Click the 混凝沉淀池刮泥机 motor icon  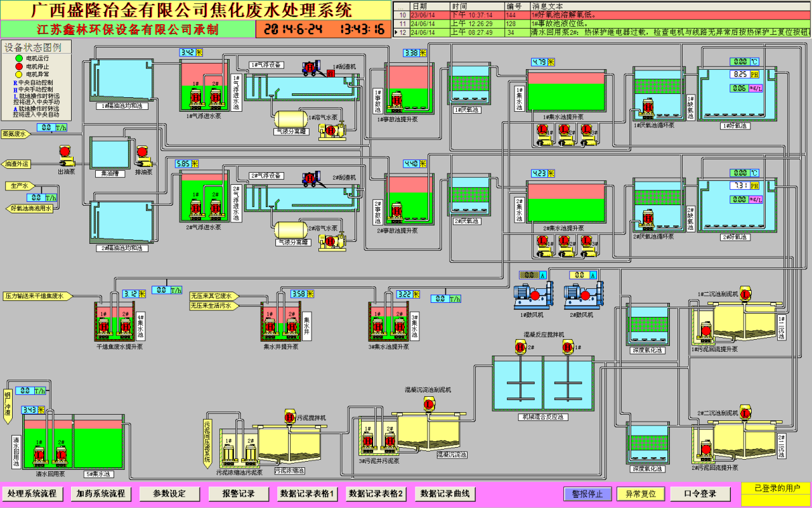pyautogui.click(x=428, y=404)
